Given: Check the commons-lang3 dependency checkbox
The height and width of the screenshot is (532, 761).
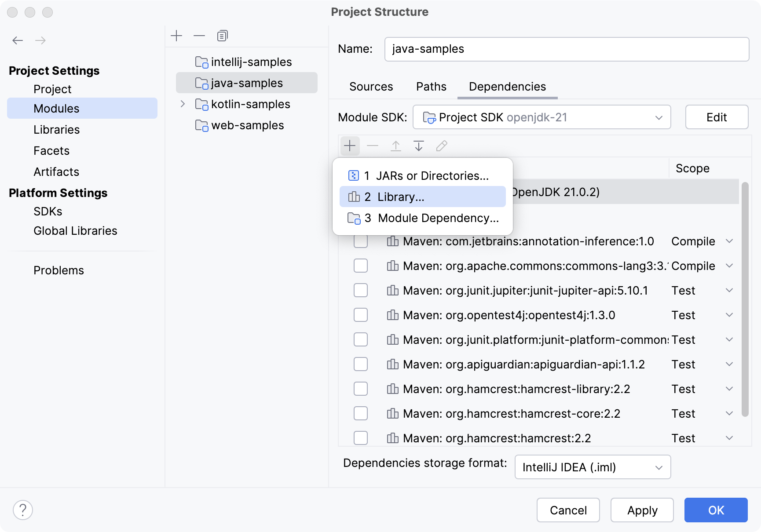Looking at the screenshot, I should click(361, 266).
